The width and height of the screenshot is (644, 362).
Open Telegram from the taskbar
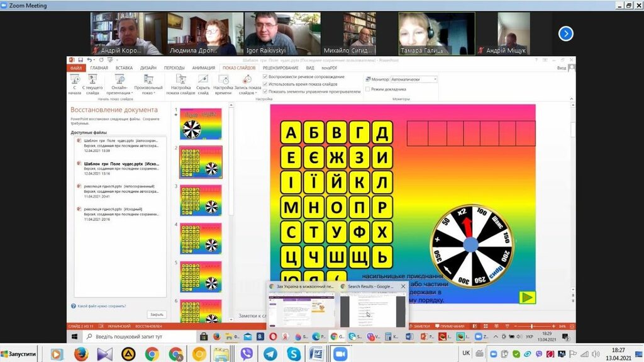pyautogui.click(x=270, y=354)
